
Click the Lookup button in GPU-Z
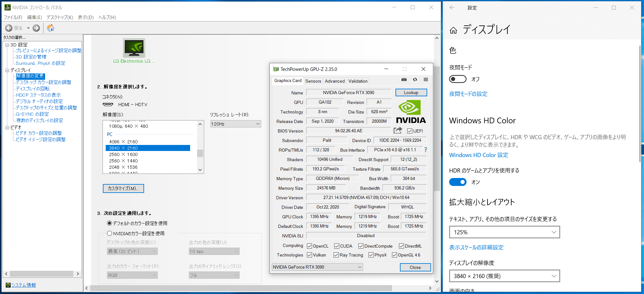click(x=411, y=92)
